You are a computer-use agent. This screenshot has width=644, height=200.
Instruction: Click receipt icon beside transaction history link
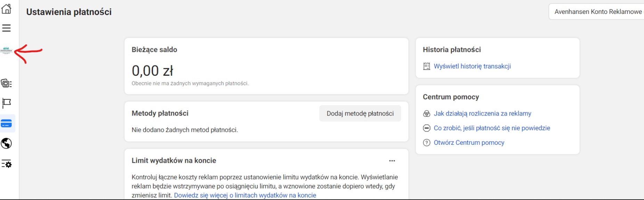tap(426, 66)
